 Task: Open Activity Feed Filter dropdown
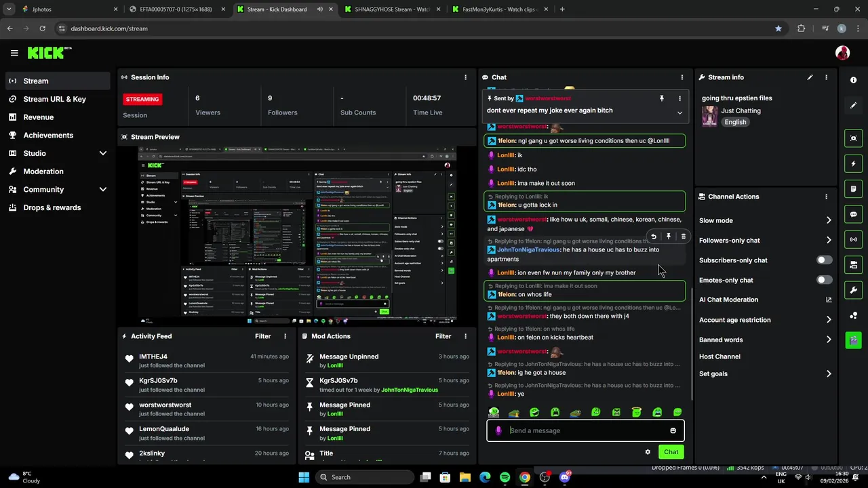point(262,336)
